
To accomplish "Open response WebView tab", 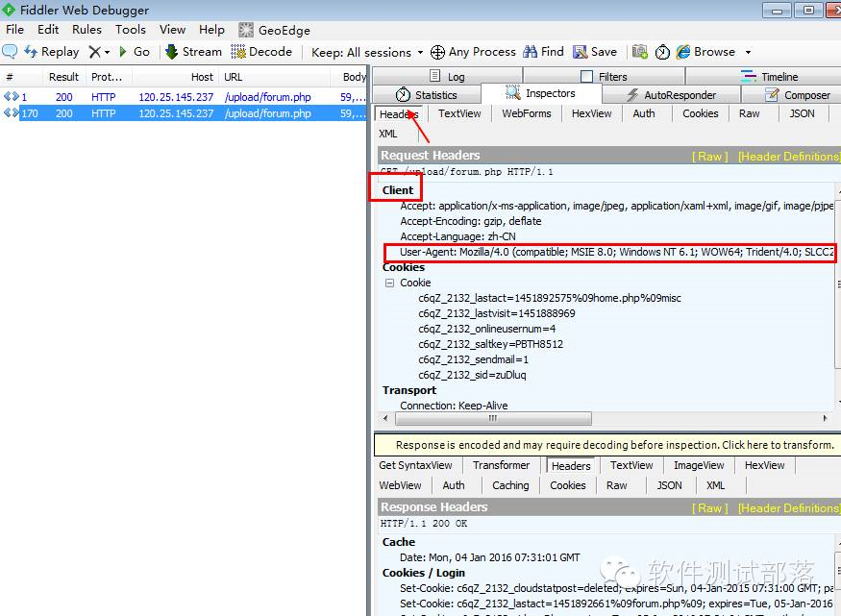I will coord(400,485).
